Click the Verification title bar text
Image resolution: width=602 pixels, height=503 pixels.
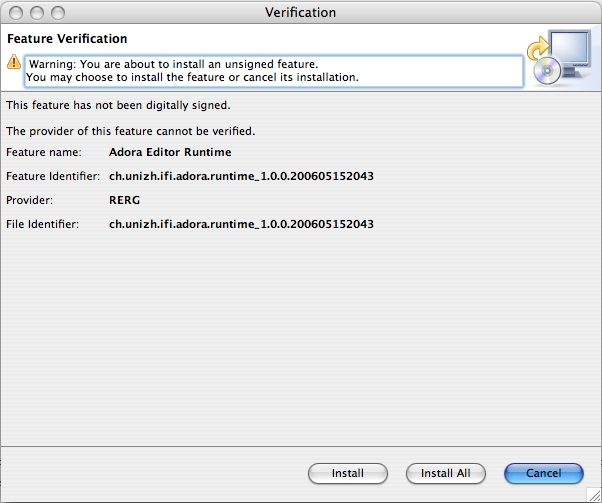300,12
